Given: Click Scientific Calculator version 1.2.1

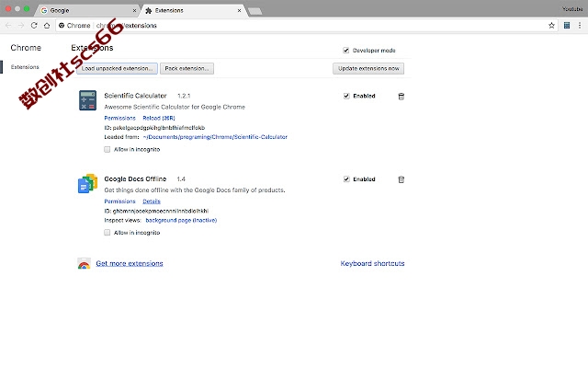Looking at the screenshot, I should click(184, 96).
